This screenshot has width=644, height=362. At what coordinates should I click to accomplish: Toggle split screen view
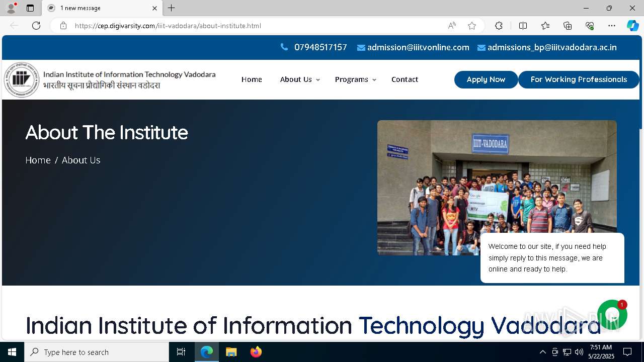(x=523, y=26)
